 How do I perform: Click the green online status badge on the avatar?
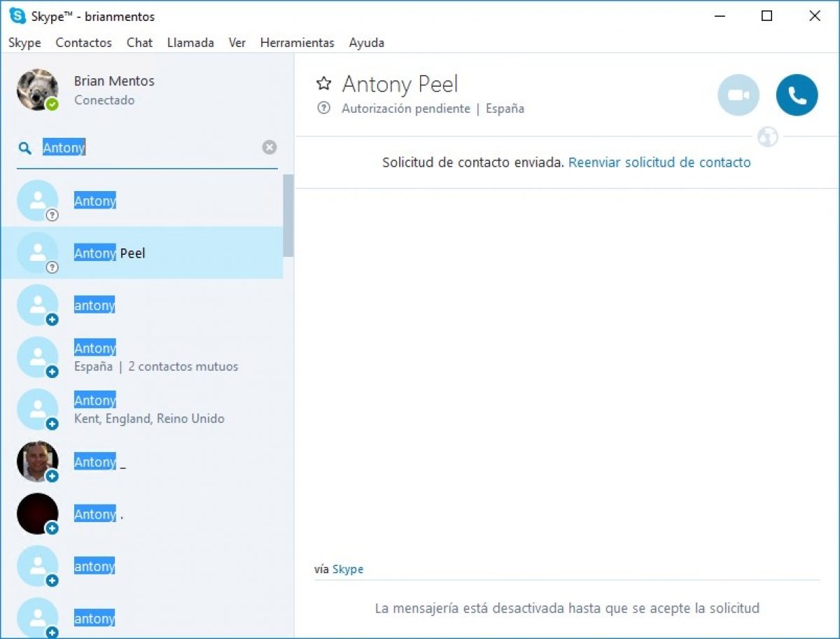coord(52,104)
